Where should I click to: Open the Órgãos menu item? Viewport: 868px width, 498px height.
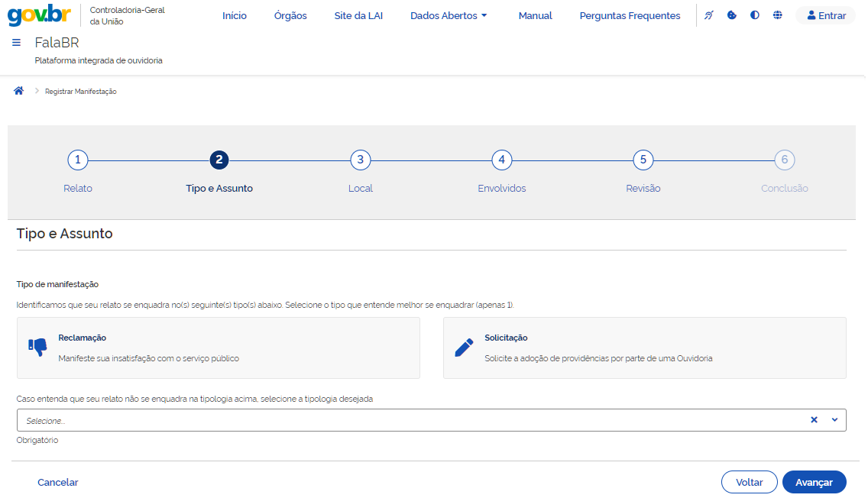coord(290,15)
